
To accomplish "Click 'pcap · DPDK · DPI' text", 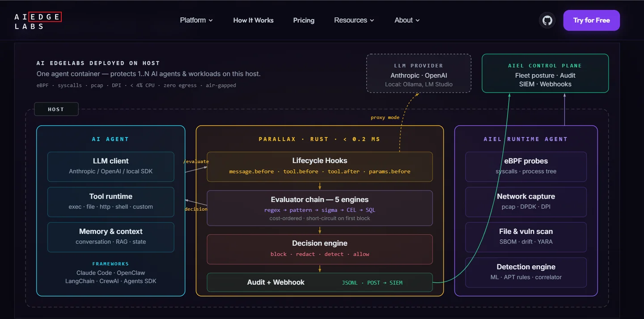I will click(x=526, y=207).
